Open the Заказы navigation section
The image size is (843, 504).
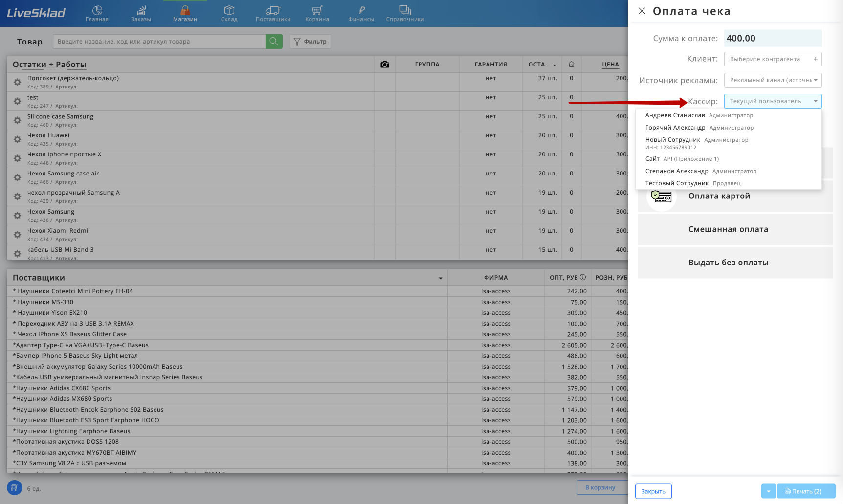141,13
